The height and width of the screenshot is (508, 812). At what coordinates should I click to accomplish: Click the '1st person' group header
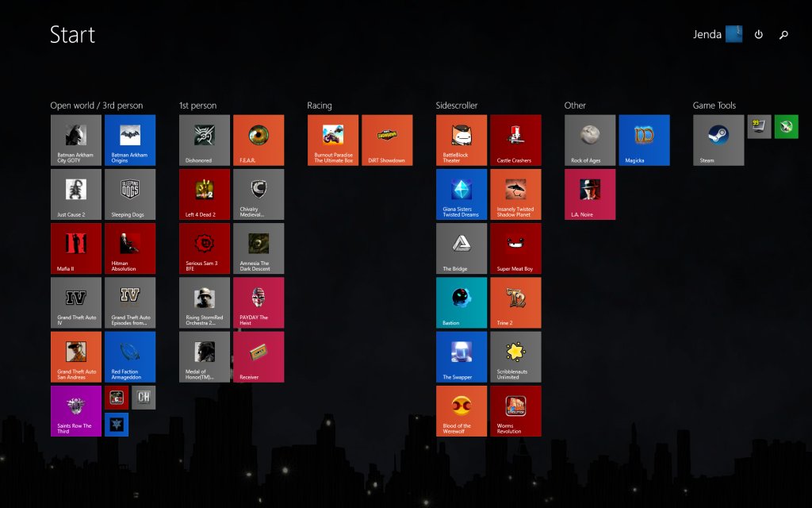point(197,106)
